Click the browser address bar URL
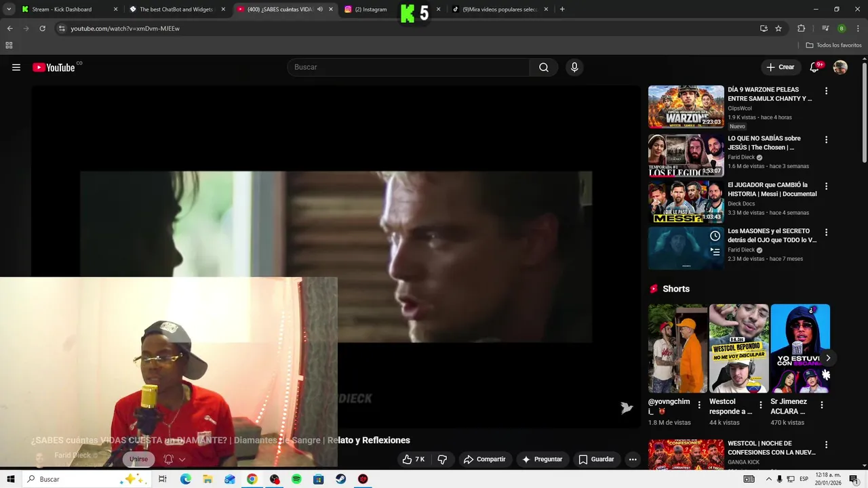868x488 pixels. pos(125,28)
